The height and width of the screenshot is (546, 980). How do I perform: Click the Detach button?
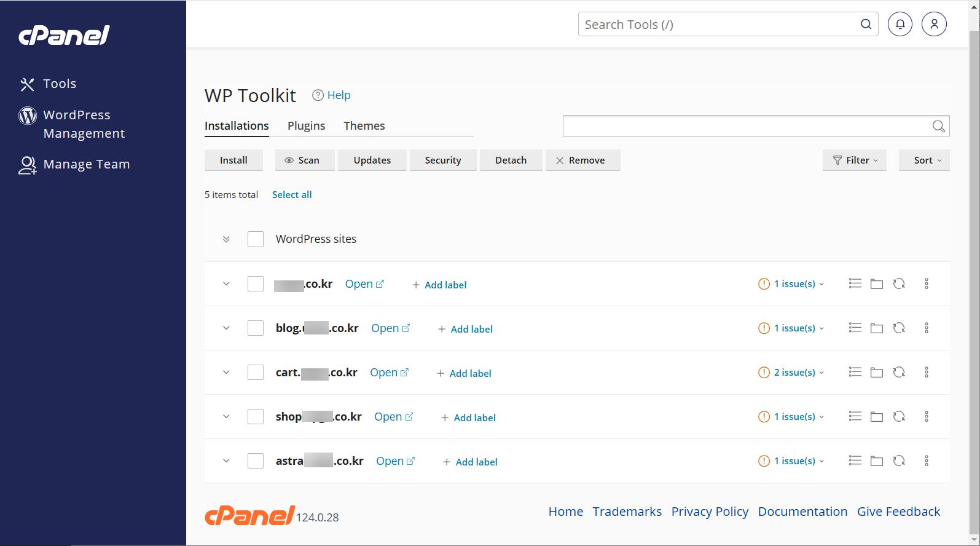[x=511, y=160]
